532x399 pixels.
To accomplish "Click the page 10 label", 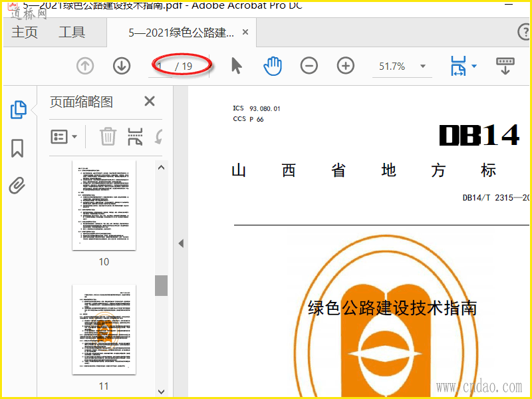I will coord(104,261).
